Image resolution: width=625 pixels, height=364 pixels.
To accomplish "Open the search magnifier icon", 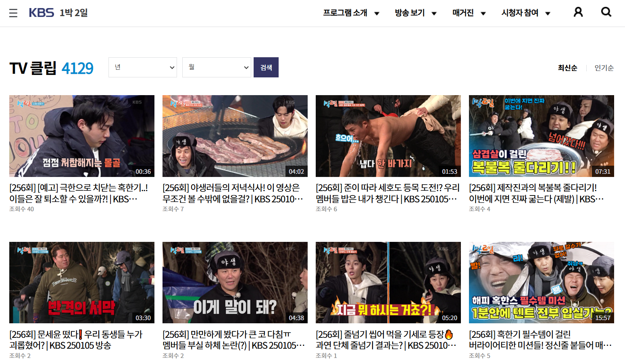I will click(606, 12).
